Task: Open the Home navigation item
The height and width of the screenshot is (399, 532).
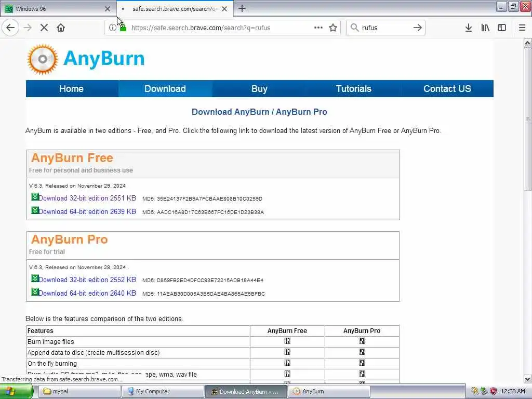Action: (71, 89)
